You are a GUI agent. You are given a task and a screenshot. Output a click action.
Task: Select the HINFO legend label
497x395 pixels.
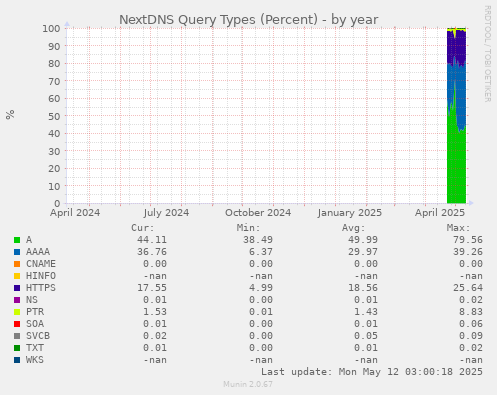coord(41,276)
